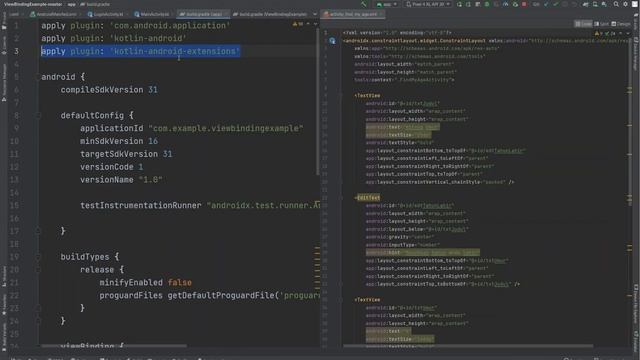640x360 pixels.
Task: Switch XML editor to Split view
Action: tap(602, 24)
